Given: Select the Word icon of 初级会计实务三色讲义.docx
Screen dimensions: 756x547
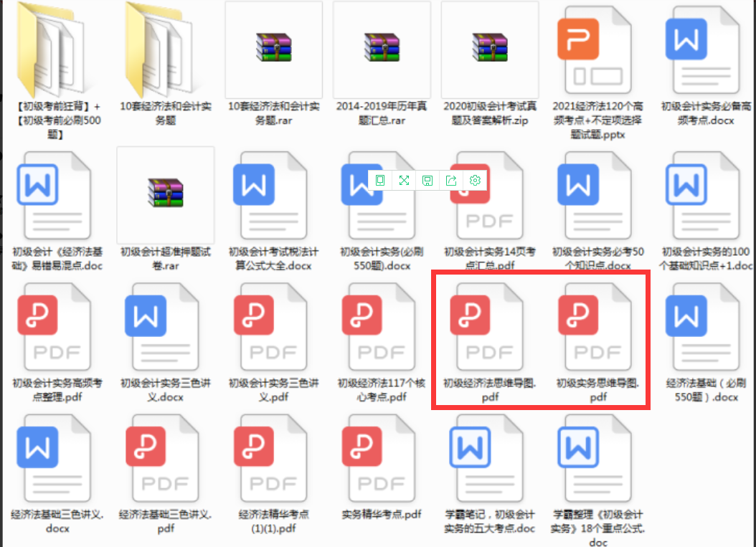Looking at the screenshot, I should click(x=162, y=327).
